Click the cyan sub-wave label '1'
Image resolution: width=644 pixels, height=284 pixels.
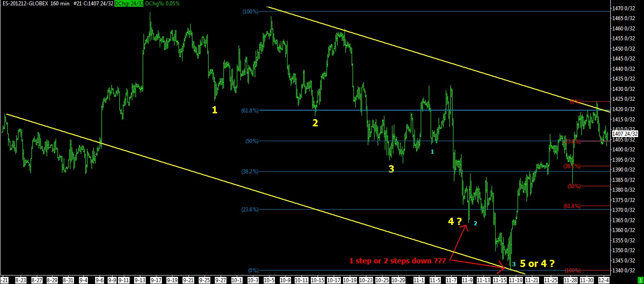432,152
